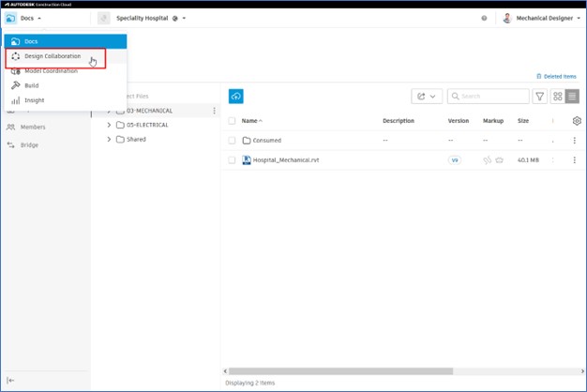The width and height of the screenshot is (587, 392).
Task: Click the Build hammer icon
Action: coord(15,85)
